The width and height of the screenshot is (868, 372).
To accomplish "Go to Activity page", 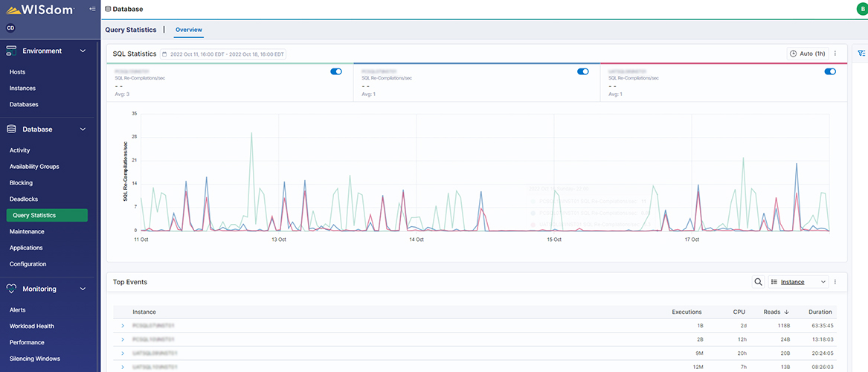I will pos(20,150).
